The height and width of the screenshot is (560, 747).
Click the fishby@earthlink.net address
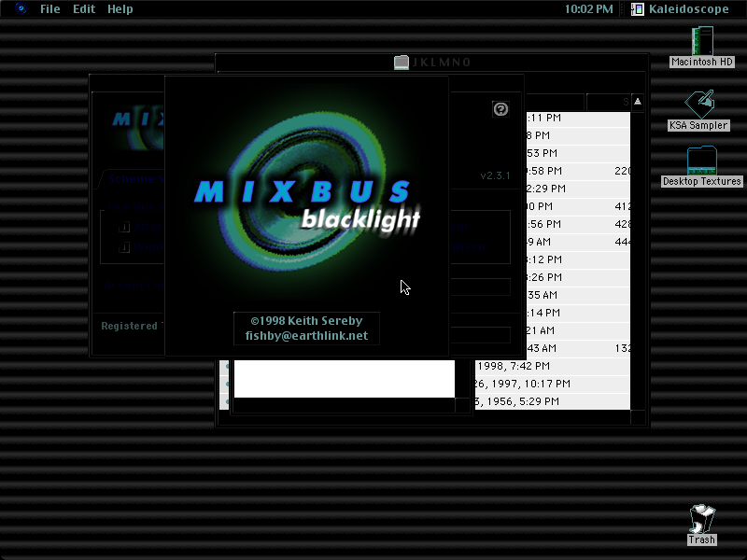click(x=306, y=336)
